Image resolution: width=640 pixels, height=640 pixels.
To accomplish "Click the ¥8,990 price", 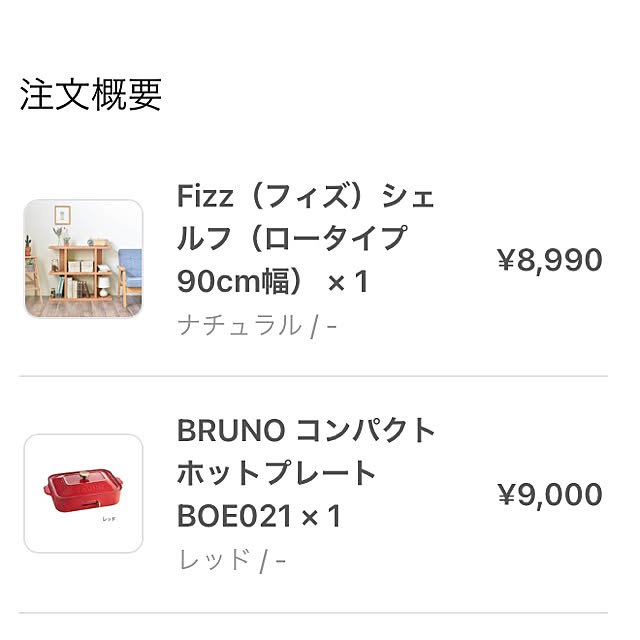I will [x=550, y=260].
